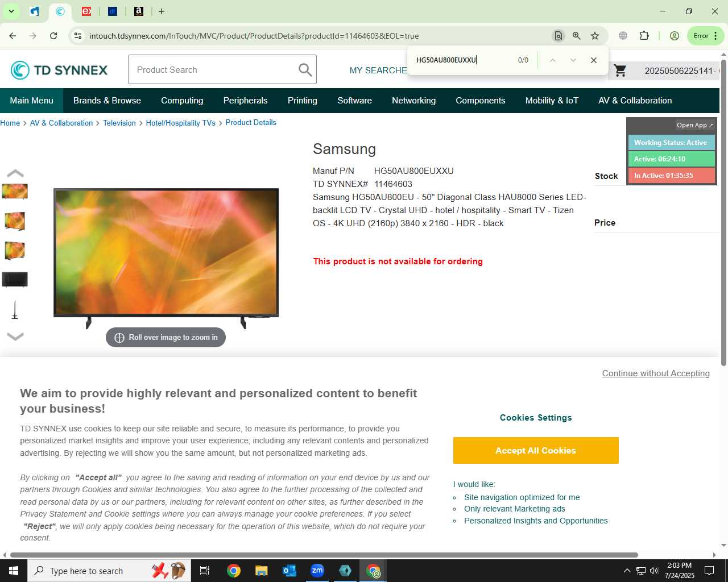Click the Home breadcrumb link

pyautogui.click(x=10, y=123)
